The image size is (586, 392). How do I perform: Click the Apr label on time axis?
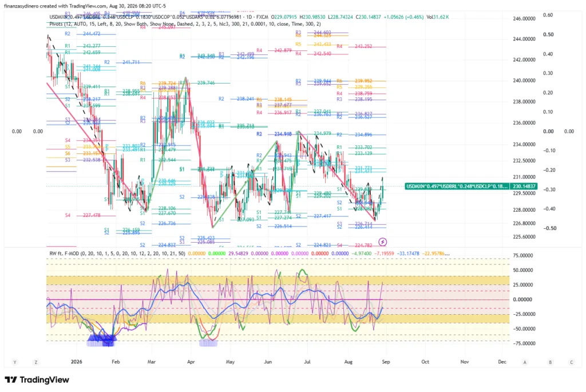pyautogui.click(x=191, y=362)
